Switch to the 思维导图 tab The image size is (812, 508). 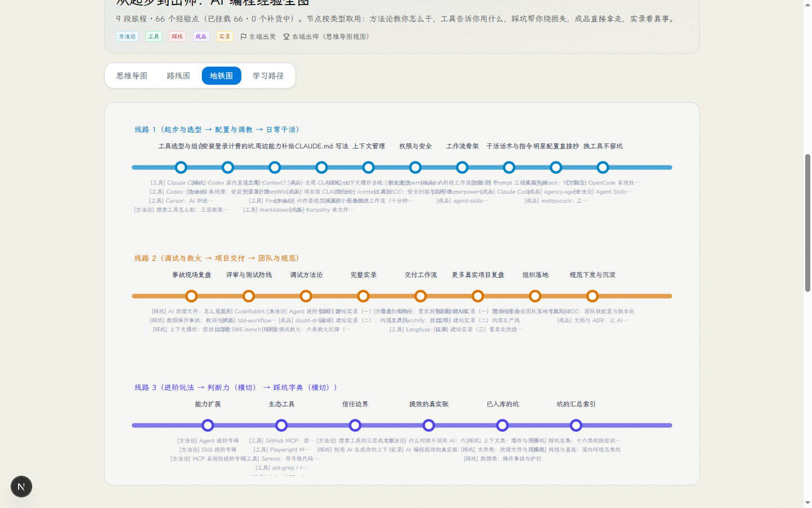[x=132, y=76]
